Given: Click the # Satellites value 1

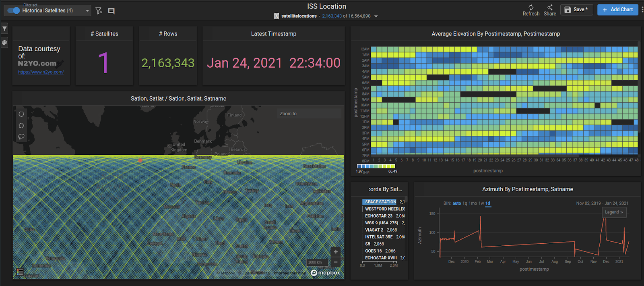Looking at the screenshot, I should [103, 63].
